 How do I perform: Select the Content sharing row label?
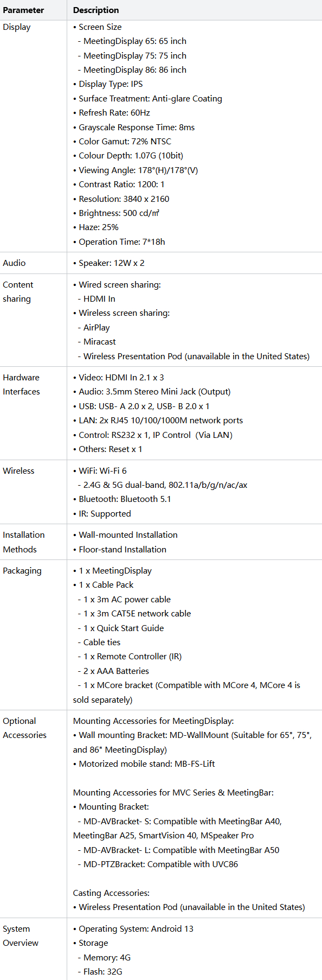coord(18,292)
